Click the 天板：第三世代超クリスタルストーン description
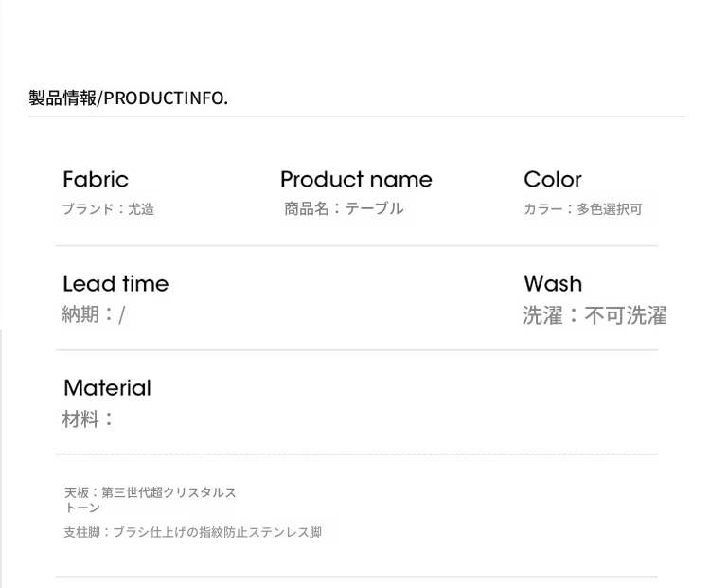 tap(150, 500)
